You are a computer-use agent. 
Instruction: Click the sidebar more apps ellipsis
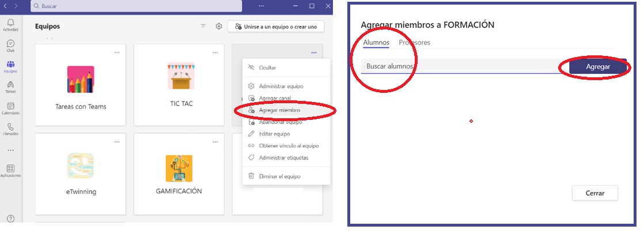[11, 150]
